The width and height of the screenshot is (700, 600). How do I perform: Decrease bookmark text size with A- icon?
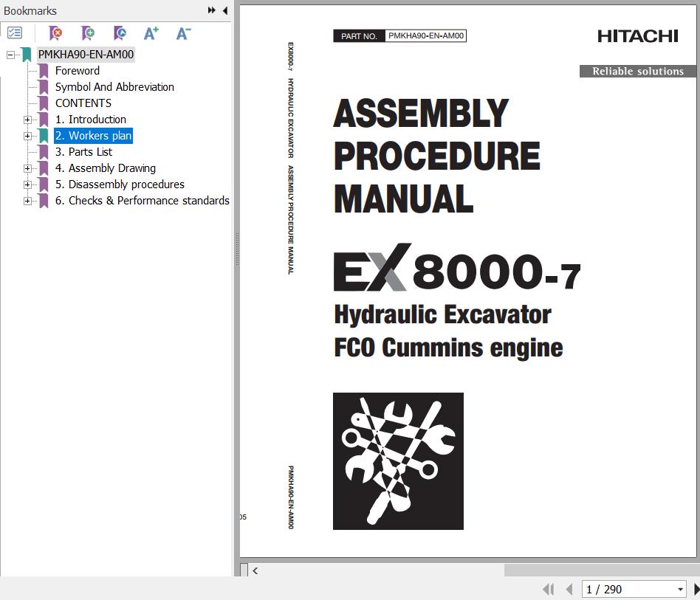point(183,33)
